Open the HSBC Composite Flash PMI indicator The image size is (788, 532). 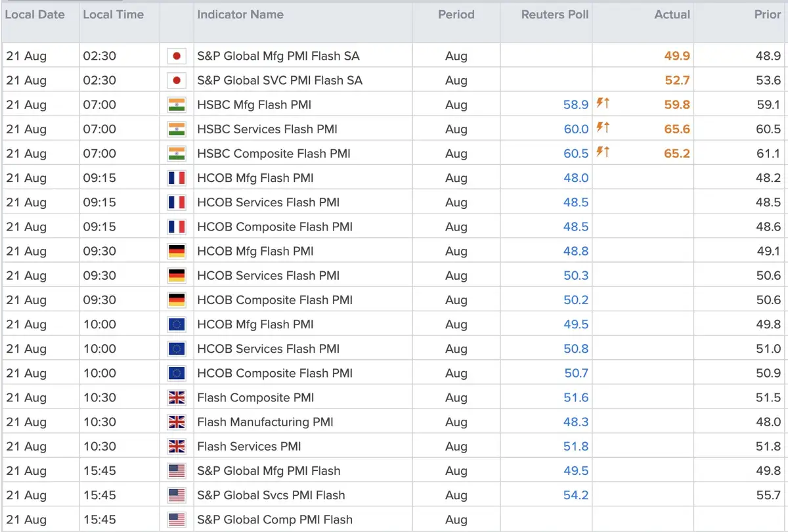(x=274, y=153)
